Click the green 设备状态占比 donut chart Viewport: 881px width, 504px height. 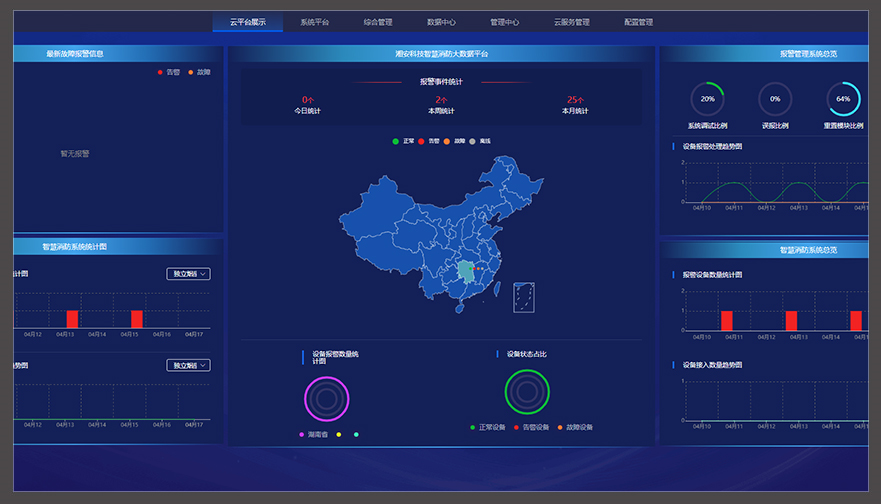(527, 392)
